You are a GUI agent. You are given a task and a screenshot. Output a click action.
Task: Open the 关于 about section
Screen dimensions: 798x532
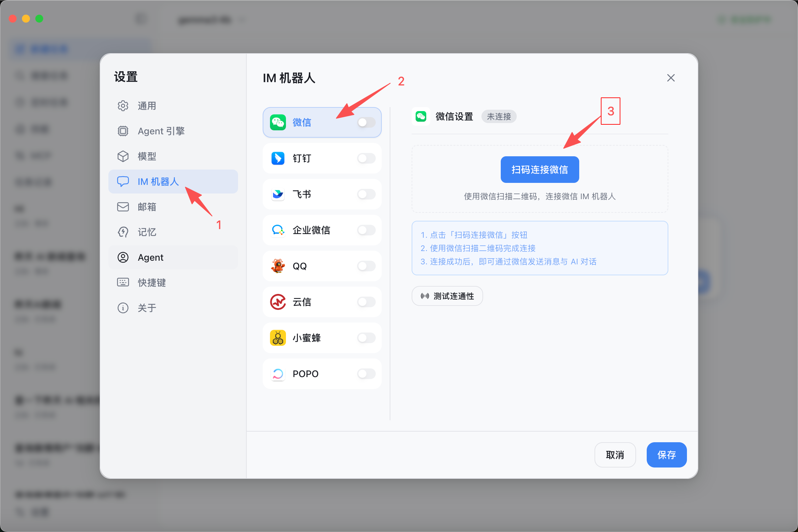point(173,308)
